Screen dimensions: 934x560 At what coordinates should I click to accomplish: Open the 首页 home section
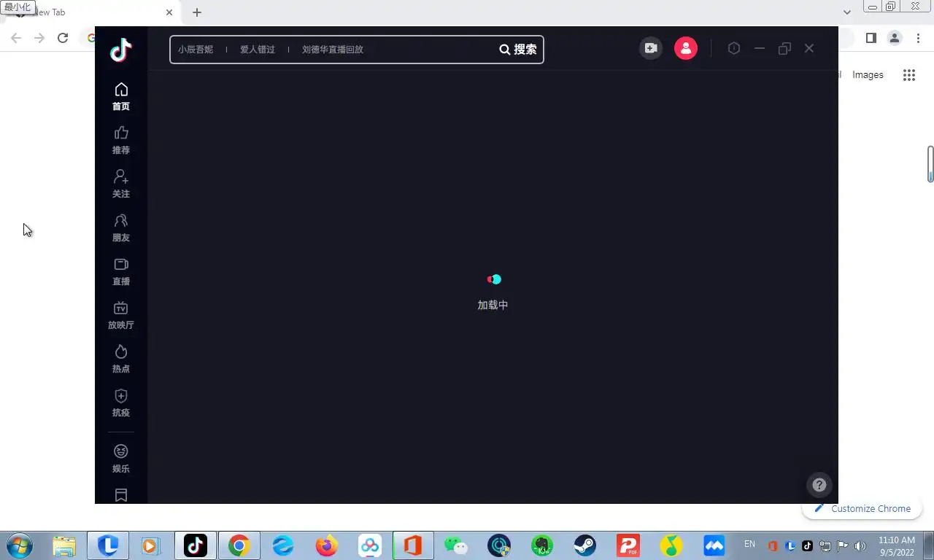pos(121,97)
